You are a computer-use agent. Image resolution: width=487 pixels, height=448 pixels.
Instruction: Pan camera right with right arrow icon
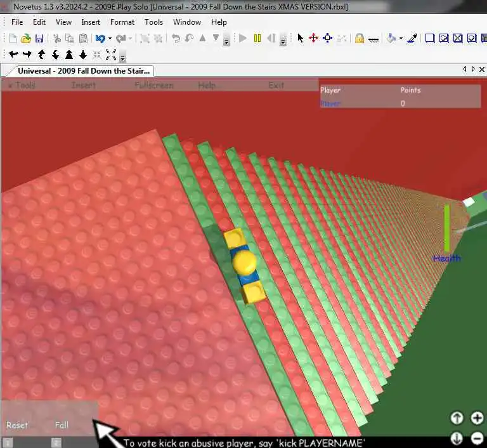(x=27, y=55)
